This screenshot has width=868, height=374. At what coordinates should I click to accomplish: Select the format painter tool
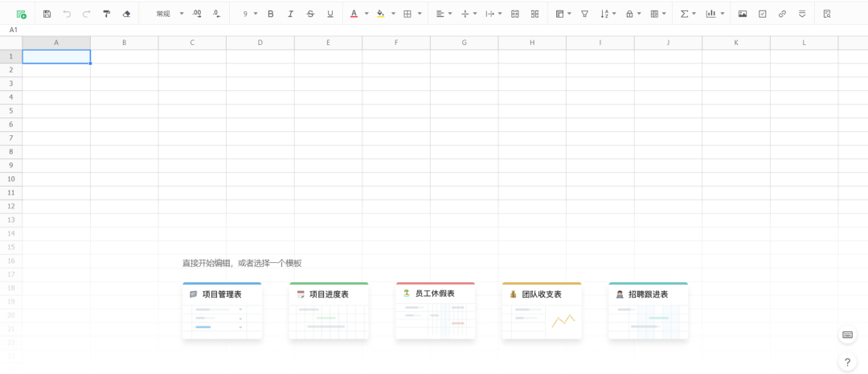click(106, 14)
